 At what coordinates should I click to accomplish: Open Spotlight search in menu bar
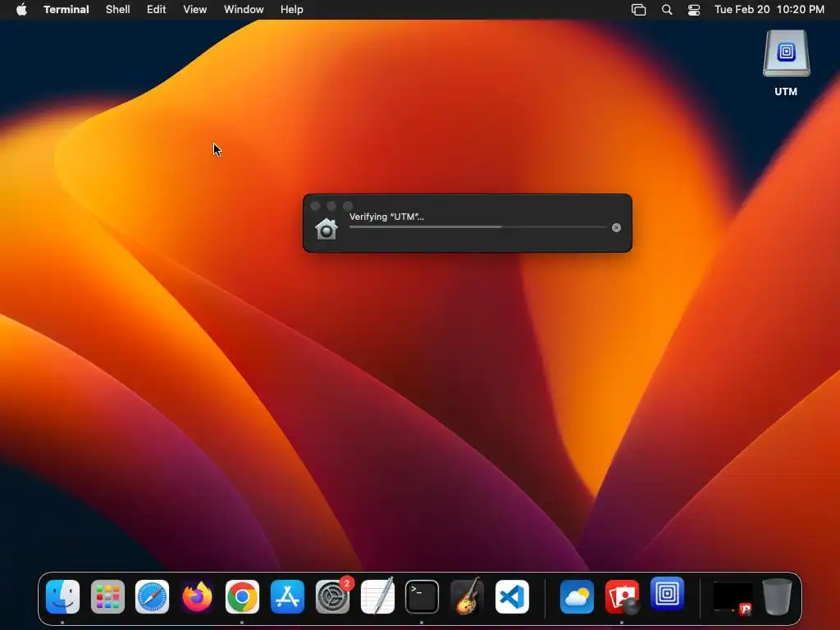pos(667,10)
